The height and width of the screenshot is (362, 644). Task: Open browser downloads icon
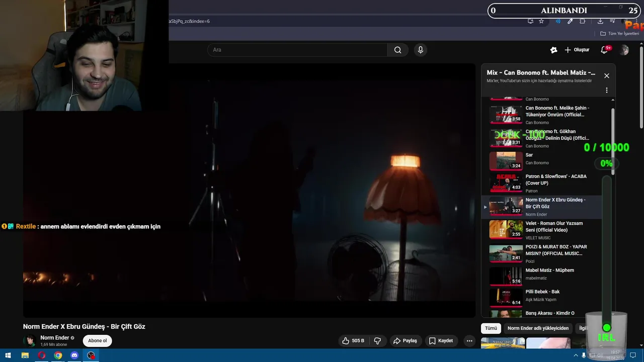pos(600,21)
